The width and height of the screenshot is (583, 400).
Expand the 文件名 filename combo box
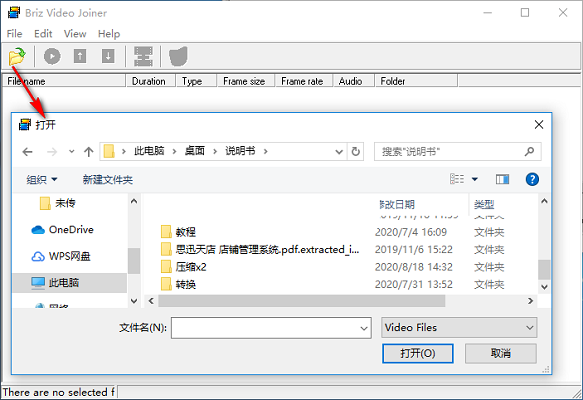point(364,328)
